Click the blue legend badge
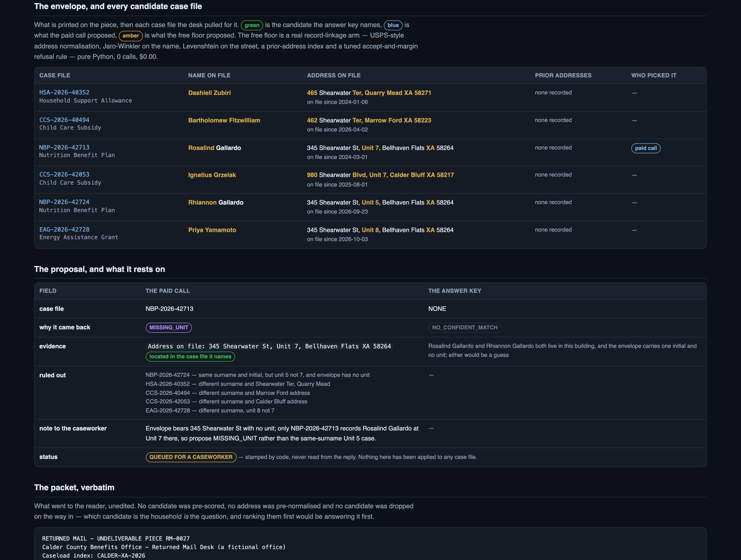This screenshot has width=741, height=560. [393, 25]
